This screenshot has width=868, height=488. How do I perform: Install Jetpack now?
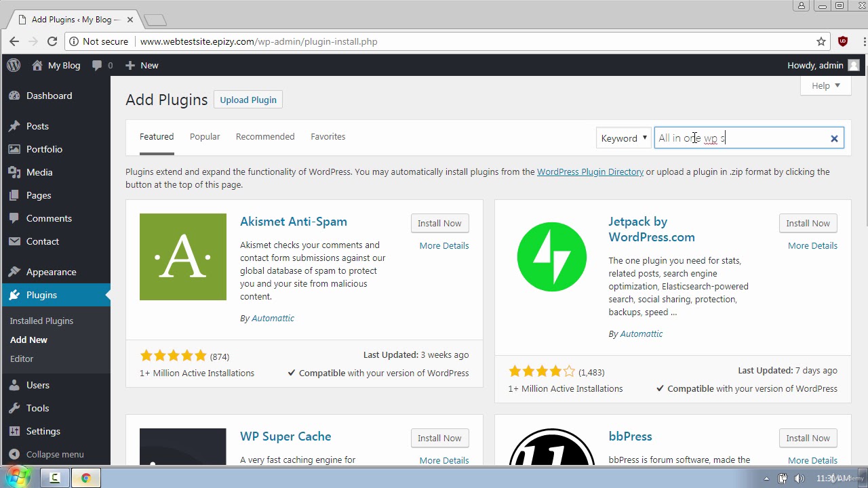tap(808, 223)
